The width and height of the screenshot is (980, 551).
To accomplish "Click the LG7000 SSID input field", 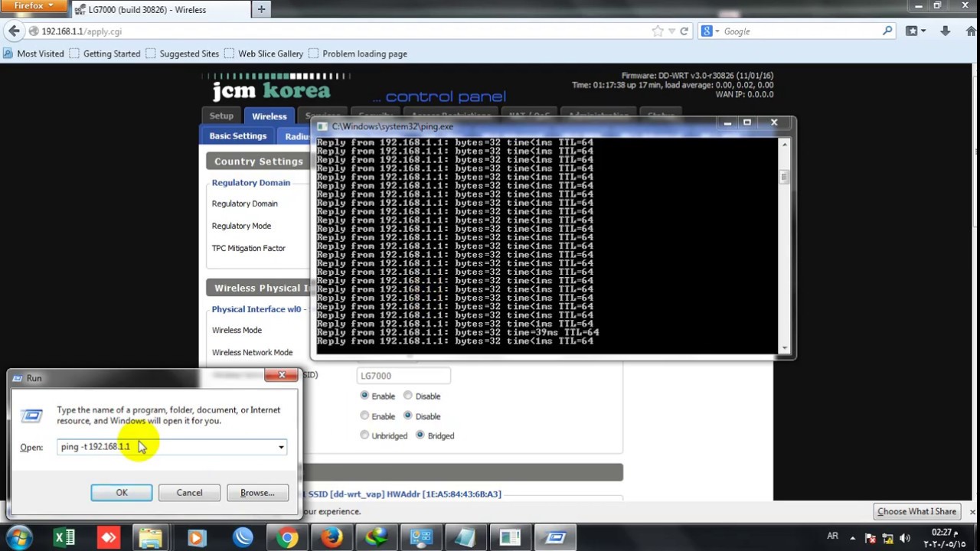I will point(403,376).
